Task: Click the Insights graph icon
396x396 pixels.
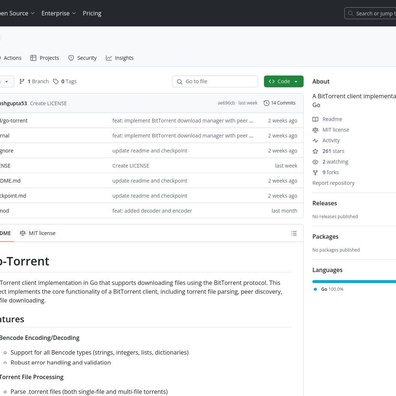Action: tap(109, 58)
